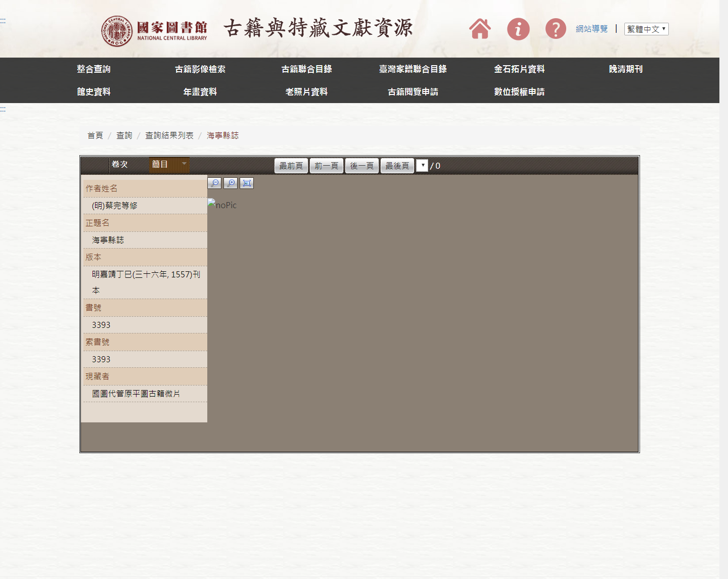Return to 查詢結果列表 via breadcrumb
This screenshot has height=579, width=728.
click(x=169, y=135)
